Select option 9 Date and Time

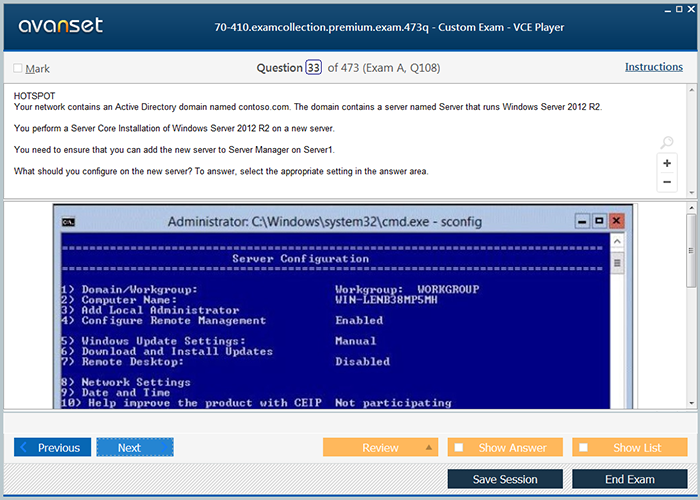[116, 392]
